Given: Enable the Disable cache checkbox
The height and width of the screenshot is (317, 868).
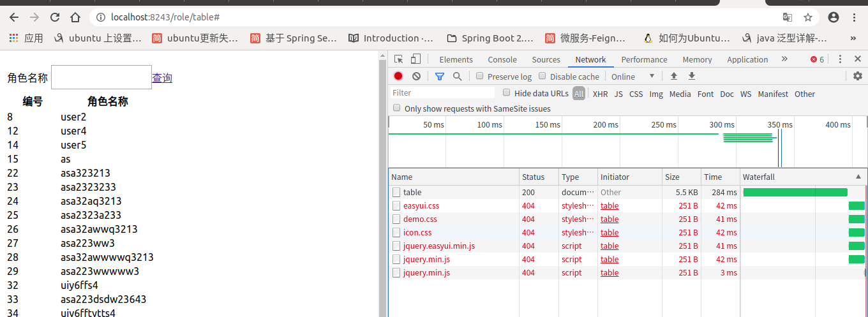Looking at the screenshot, I should 542,76.
